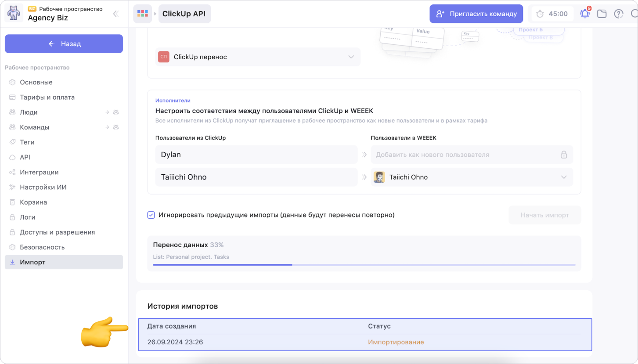
Task: Open the help question mark icon
Action: point(619,14)
